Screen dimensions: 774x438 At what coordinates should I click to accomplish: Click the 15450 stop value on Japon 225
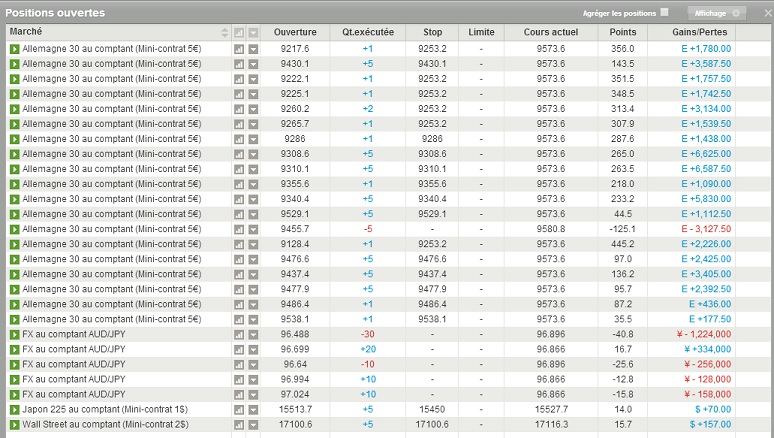tap(432, 409)
